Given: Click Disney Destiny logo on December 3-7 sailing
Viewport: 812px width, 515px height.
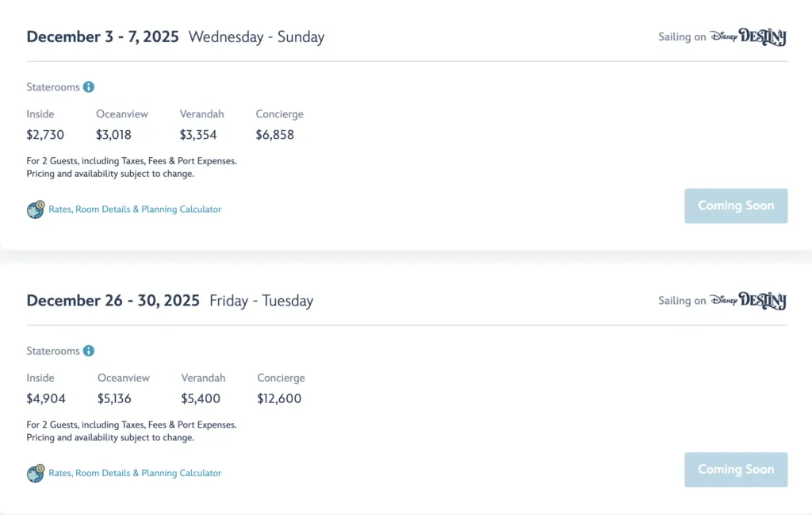Looking at the screenshot, I should [x=748, y=37].
